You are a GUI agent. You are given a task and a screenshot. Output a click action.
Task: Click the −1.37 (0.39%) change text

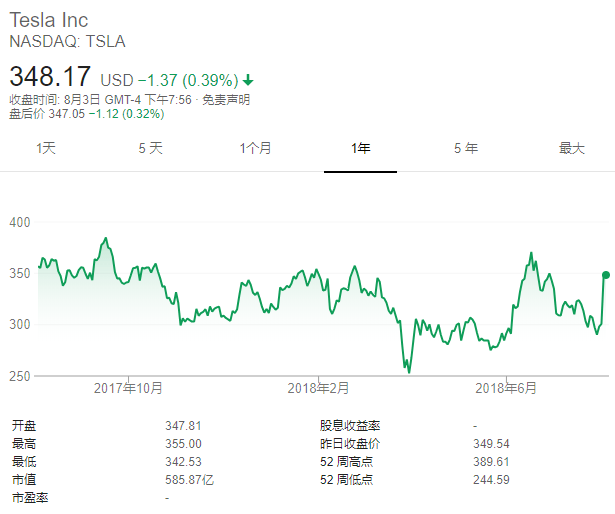coord(188,80)
